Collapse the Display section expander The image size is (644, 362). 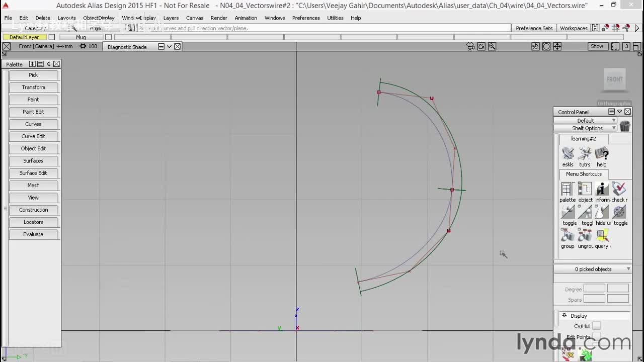pos(564,315)
